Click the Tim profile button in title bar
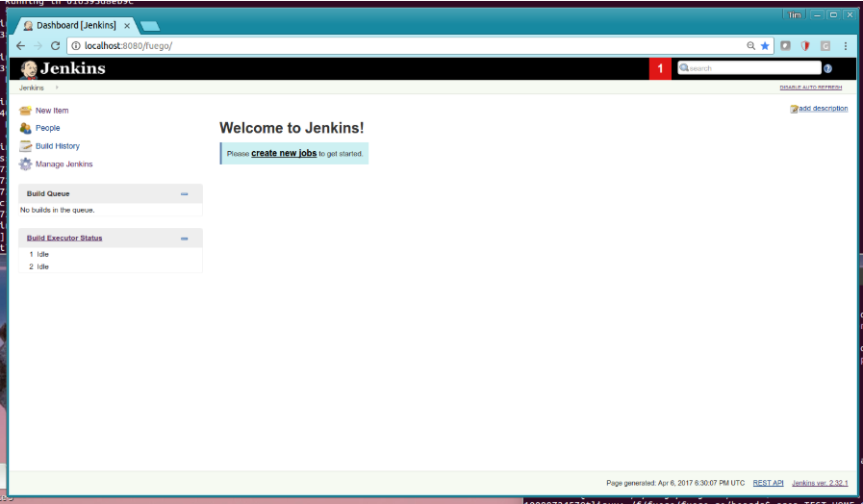The height and width of the screenshot is (504, 863). 794,14
